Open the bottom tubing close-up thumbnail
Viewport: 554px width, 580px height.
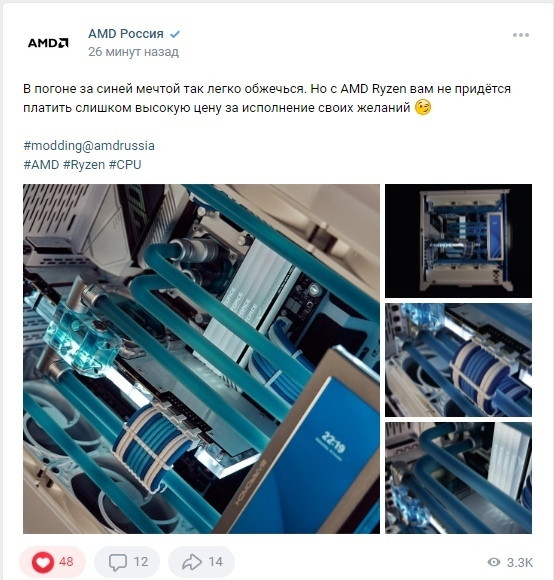click(x=458, y=478)
